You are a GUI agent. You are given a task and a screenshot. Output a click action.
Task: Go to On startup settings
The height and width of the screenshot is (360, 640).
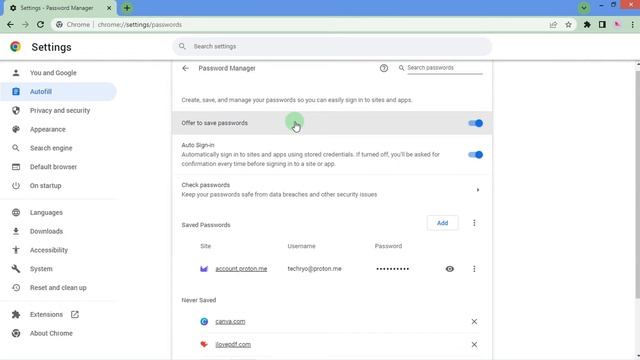pos(45,185)
